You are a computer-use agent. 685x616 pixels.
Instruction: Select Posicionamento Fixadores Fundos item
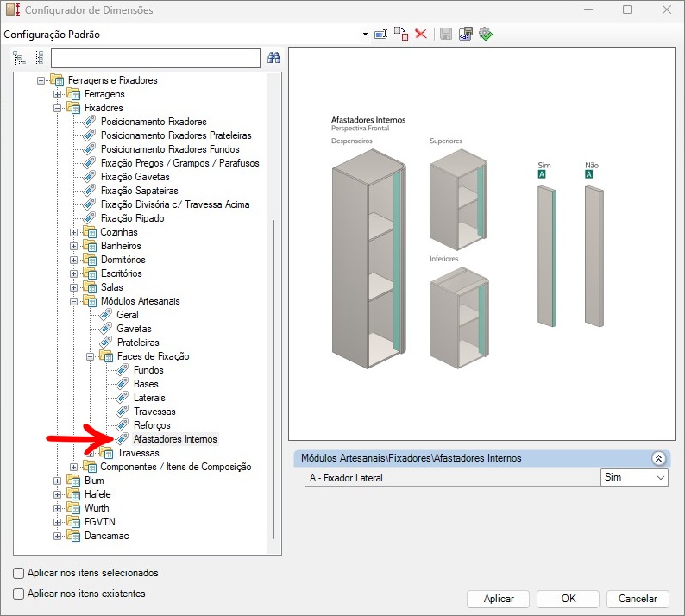(x=170, y=149)
